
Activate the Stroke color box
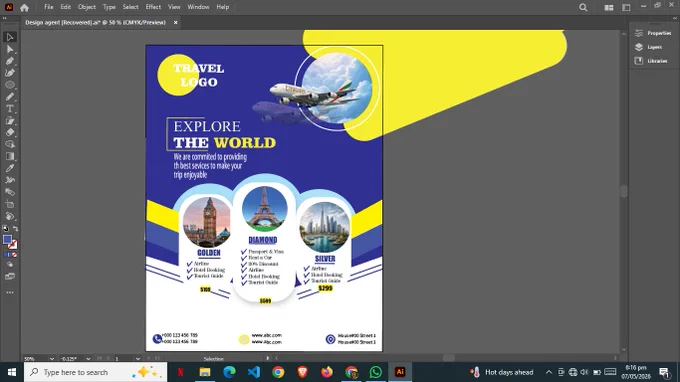[13, 245]
